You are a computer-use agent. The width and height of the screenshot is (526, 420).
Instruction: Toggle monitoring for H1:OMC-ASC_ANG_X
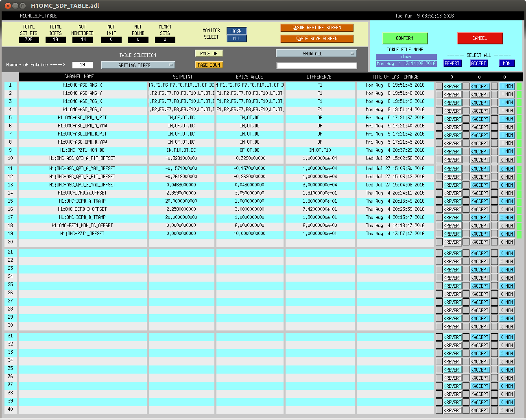pyautogui.click(x=507, y=86)
